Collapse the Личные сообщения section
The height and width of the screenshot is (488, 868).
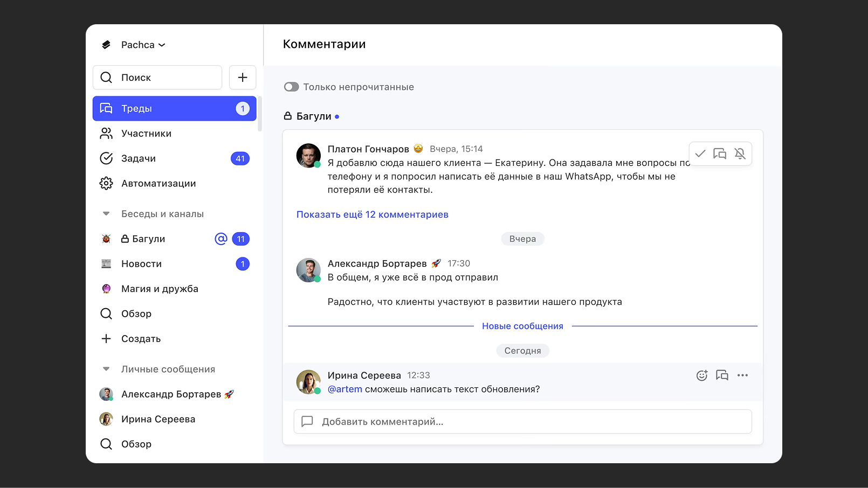click(106, 369)
